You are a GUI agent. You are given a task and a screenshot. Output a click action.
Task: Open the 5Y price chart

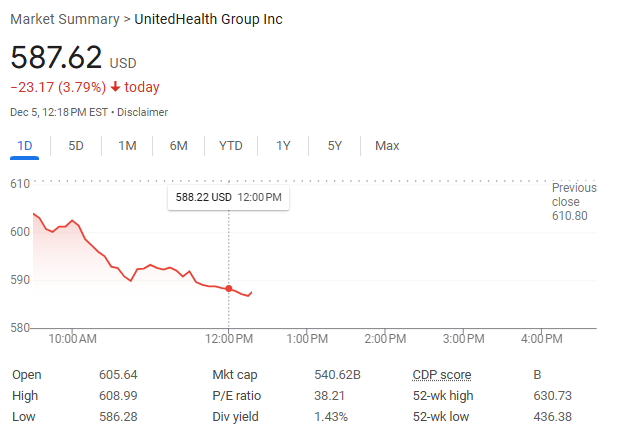click(x=335, y=146)
